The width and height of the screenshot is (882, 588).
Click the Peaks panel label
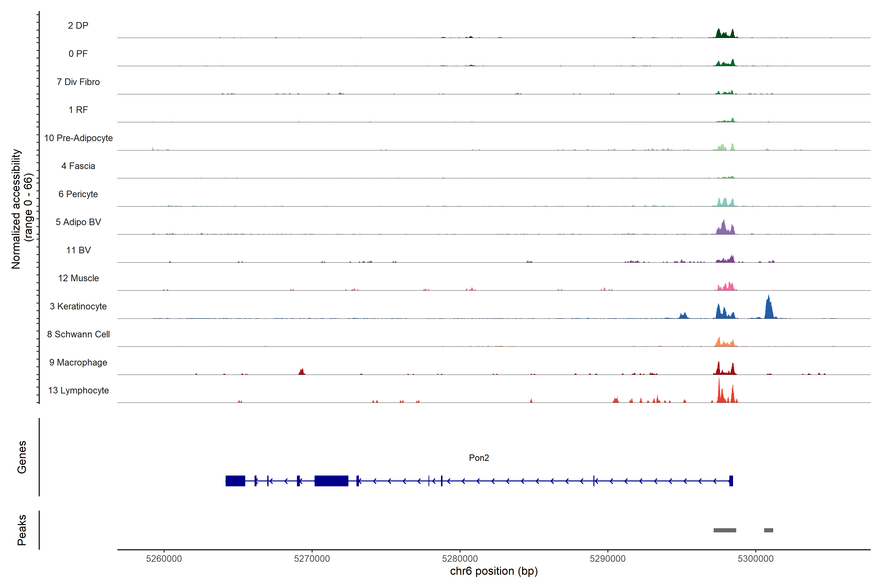22,530
